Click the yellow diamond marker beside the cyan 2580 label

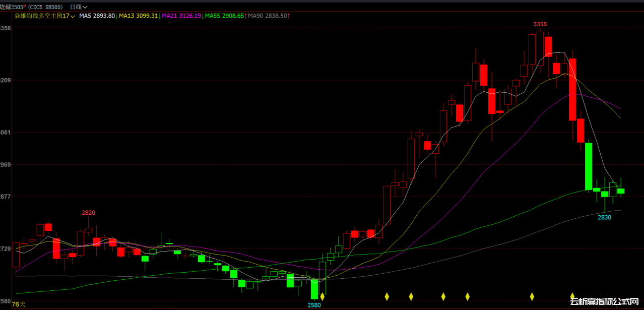pyautogui.click(x=323, y=296)
